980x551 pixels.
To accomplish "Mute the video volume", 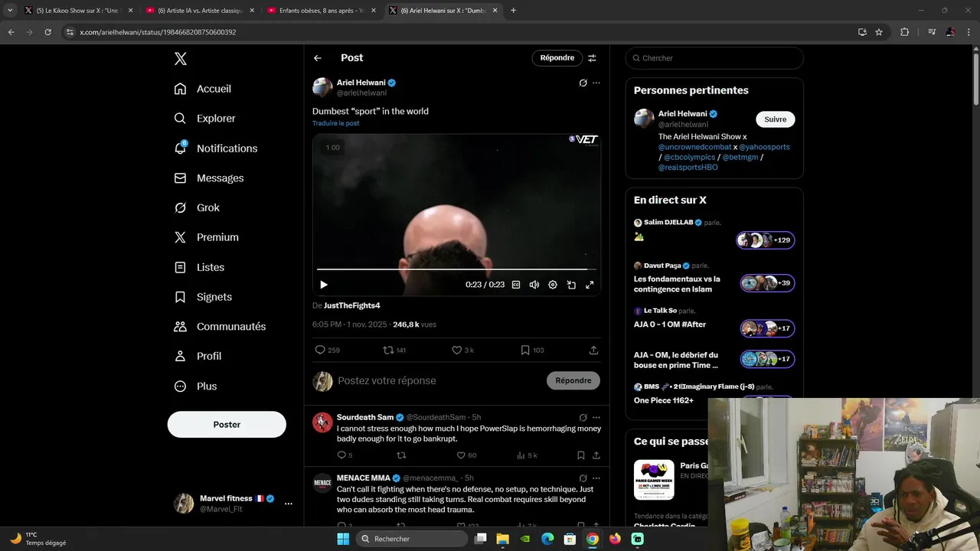I will tap(534, 285).
